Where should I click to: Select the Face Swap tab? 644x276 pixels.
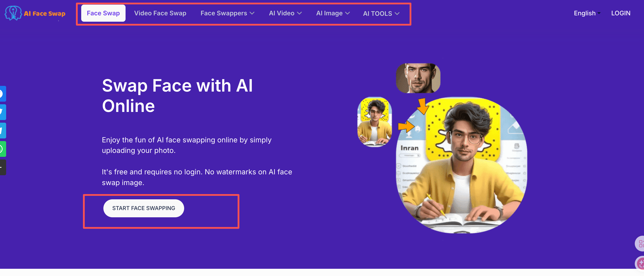point(103,13)
